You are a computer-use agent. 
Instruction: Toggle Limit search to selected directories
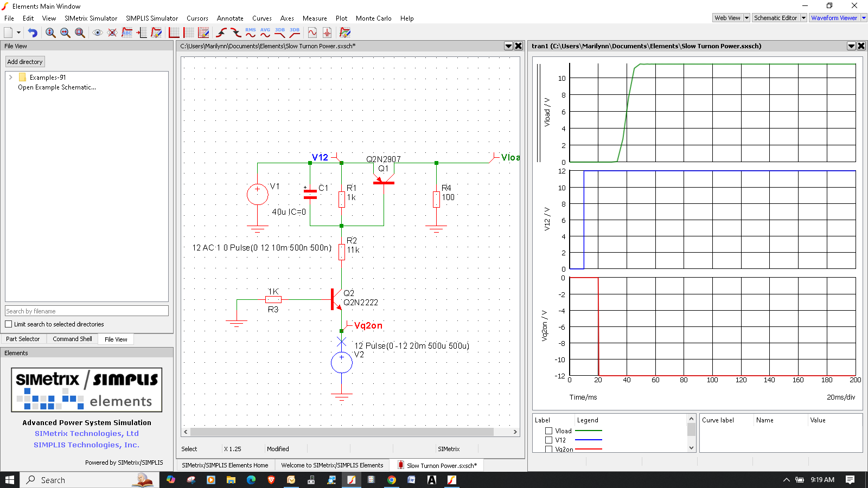(x=9, y=324)
